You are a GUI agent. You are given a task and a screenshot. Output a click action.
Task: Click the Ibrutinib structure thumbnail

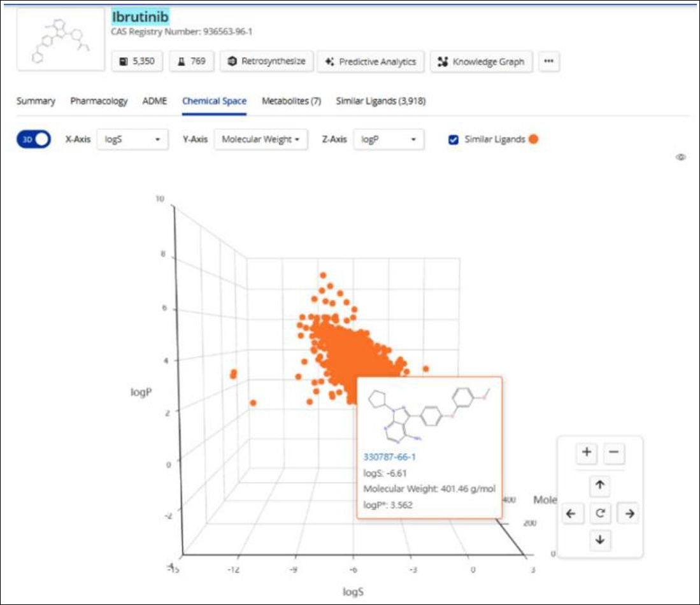(61, 38)
